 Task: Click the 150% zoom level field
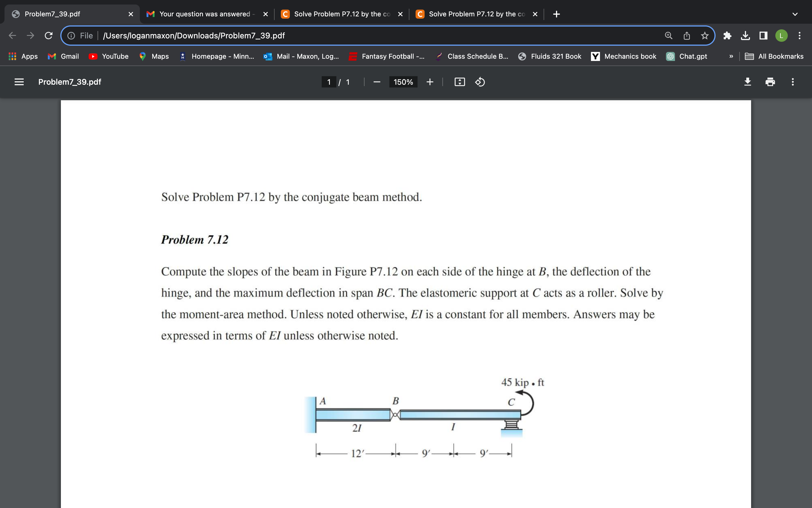pyautogui.click(x=403, y=82)
